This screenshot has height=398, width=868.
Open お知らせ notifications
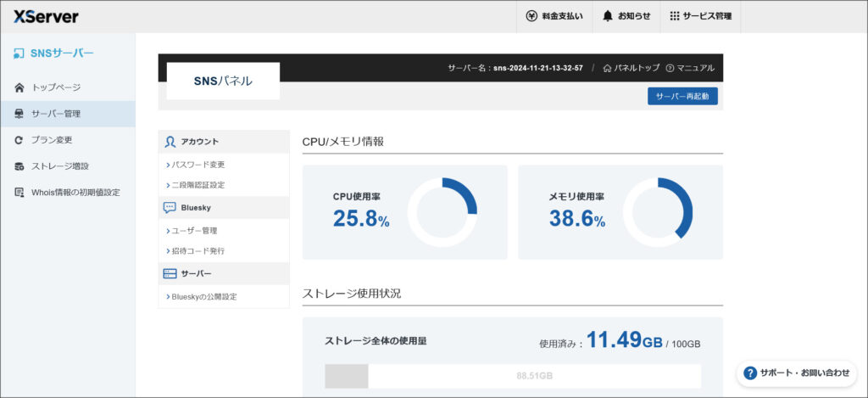tap(626, 16)
